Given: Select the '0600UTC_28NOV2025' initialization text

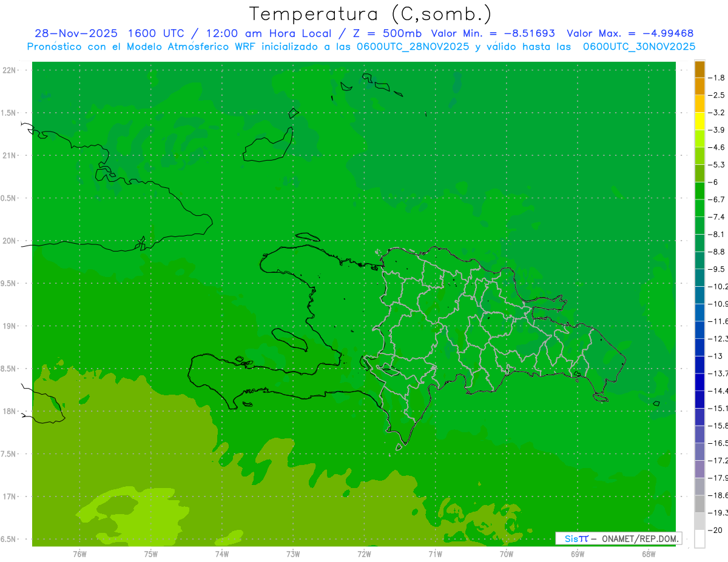Looking at the screenshot, I should click(414, 47).
